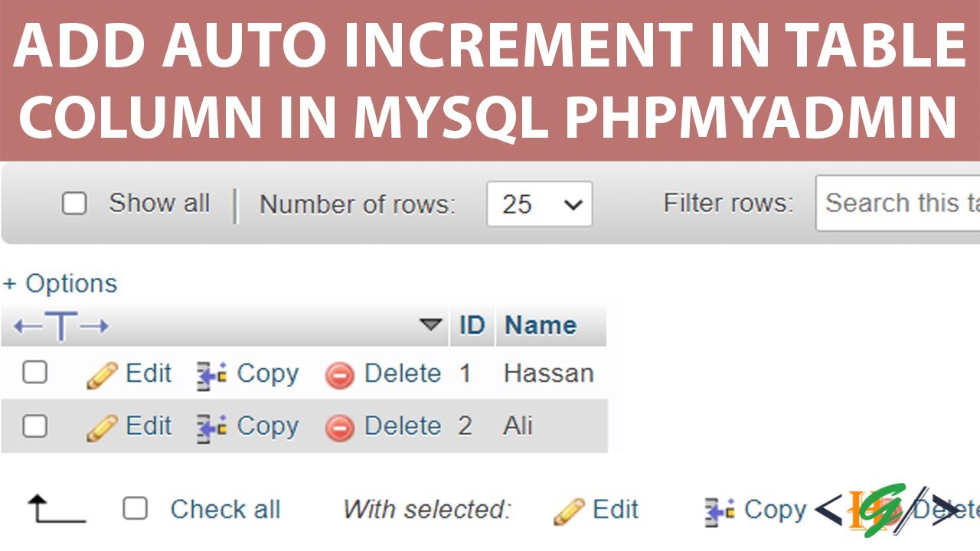Screen dimensions: 980x551
Task: Click the Copy icon in Hassan's row
Action: click(x=212, y=375)
